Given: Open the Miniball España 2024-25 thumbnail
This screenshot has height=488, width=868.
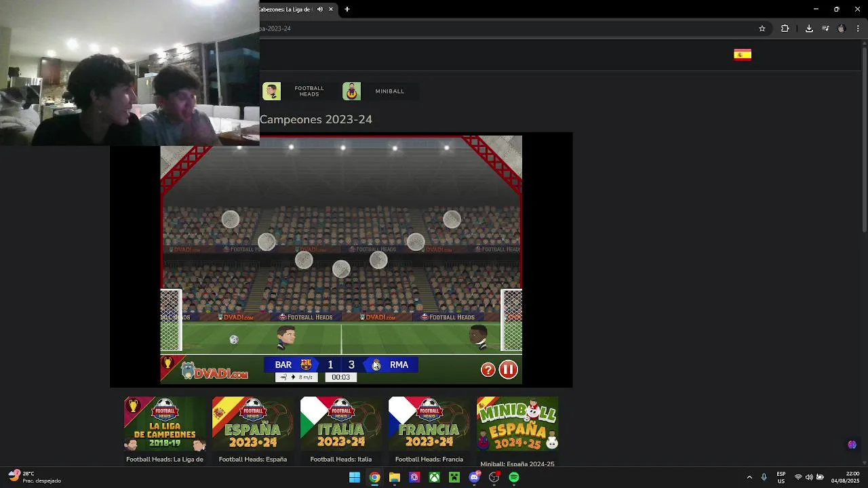Looking at the screenshot, I should tap(517, 424).
